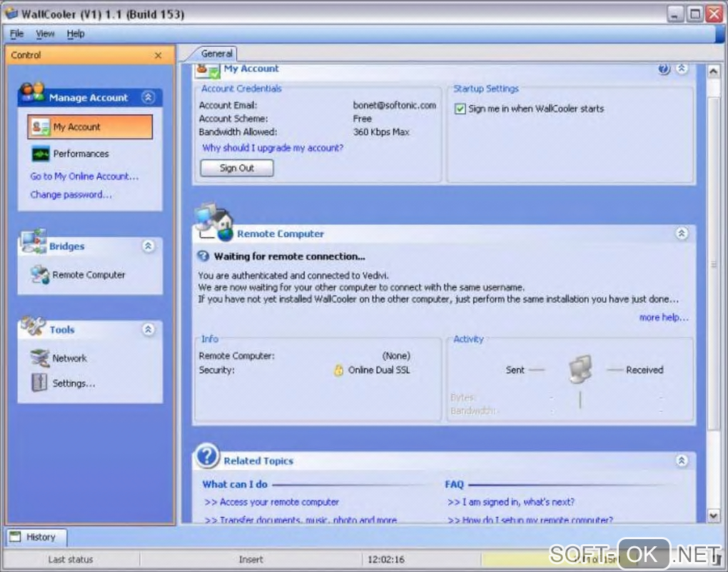Click the Performances graph icon
Image resolution: width=728 pixels, height=572 pixels.
(41, 154)
